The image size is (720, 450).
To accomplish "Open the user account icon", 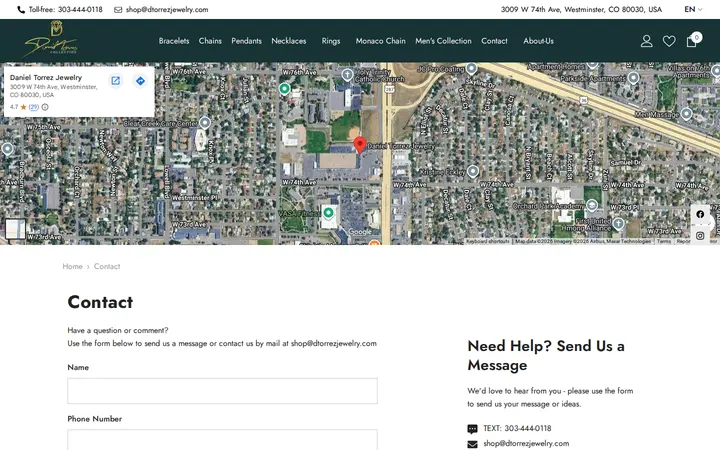I will pyautogui.click(x=647, y=41).
